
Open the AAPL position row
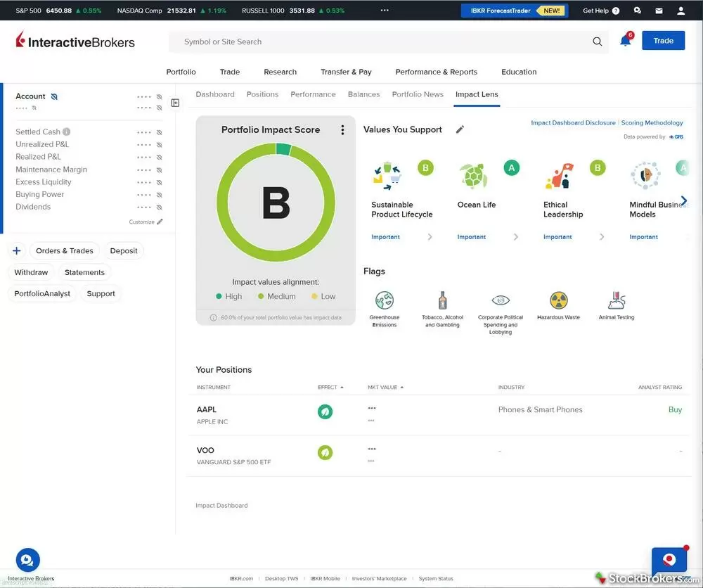click(439, 415)
